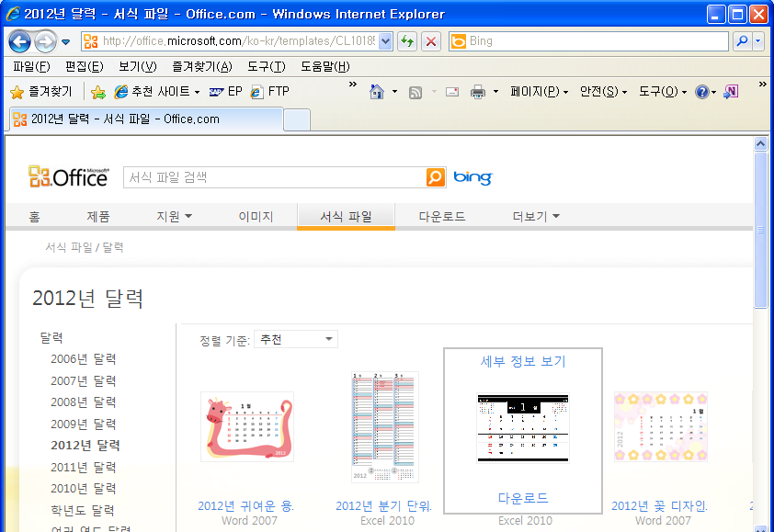Open the 즐겨찾기(A) menu
Viewport: 774px width, 532px height.
tap(202, 67)
